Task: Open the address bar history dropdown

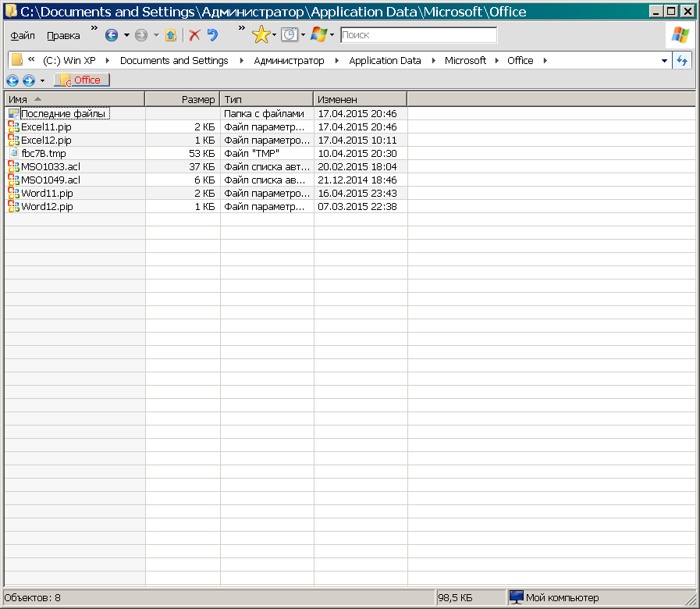Action: pos(664,61)
